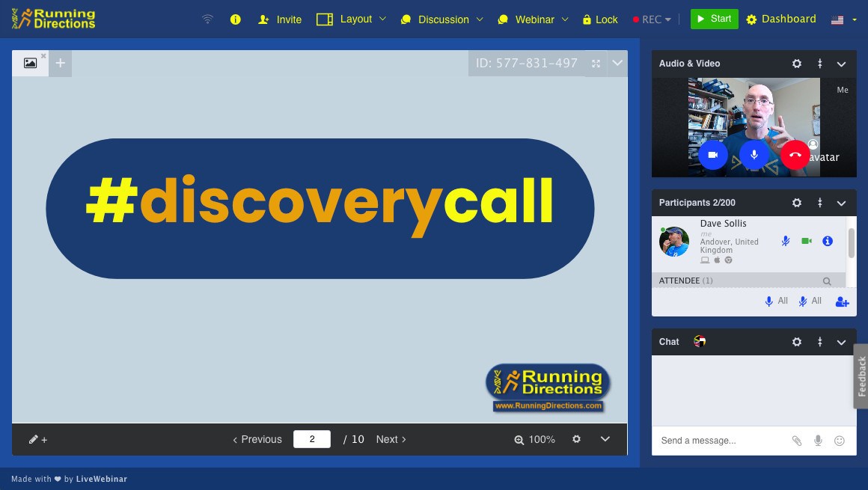Screen dimensions: 868x490
Task: Open the chat emoji picker
Action: coord(840,441)
